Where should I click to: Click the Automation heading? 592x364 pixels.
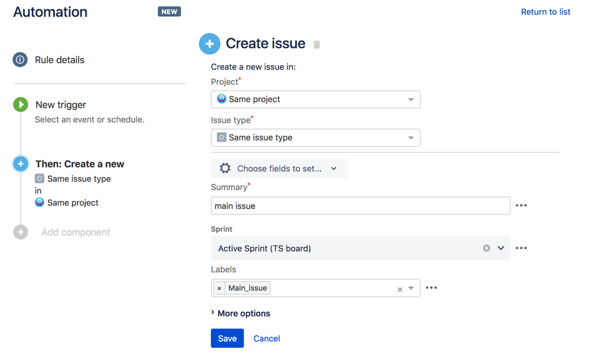50,12
